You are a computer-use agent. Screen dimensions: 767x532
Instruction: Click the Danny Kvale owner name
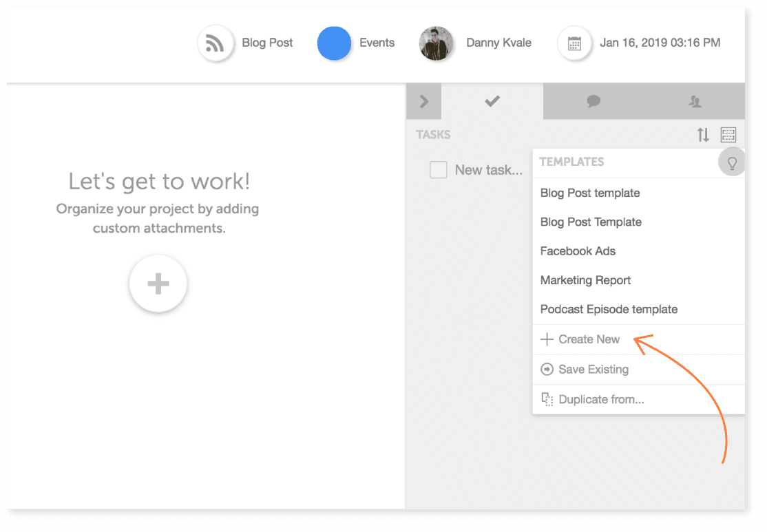coord(498,43)
